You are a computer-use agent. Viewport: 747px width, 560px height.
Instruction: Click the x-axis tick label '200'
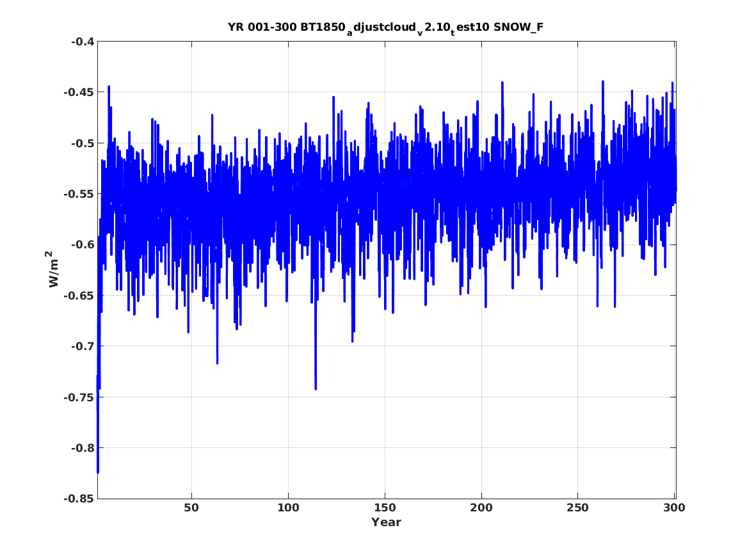(x=481, y=508)
